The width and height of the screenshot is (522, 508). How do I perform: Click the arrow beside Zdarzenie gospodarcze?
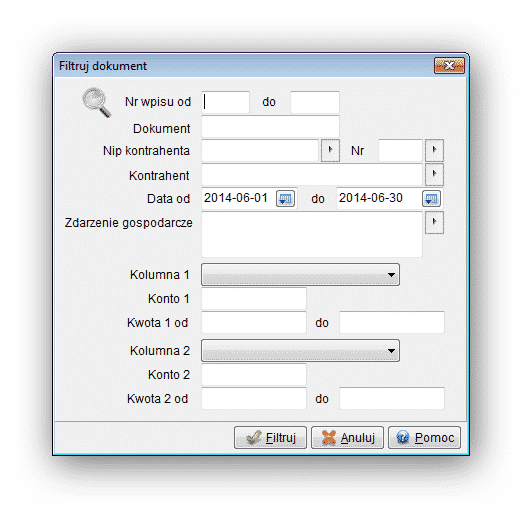click(x=434, y=222)
